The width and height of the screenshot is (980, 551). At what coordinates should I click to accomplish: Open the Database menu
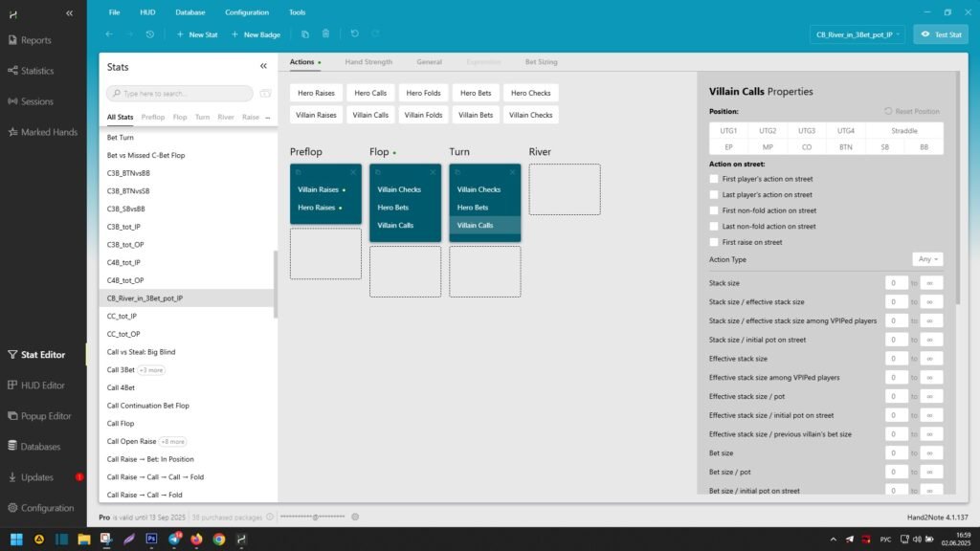coord(189,12)
